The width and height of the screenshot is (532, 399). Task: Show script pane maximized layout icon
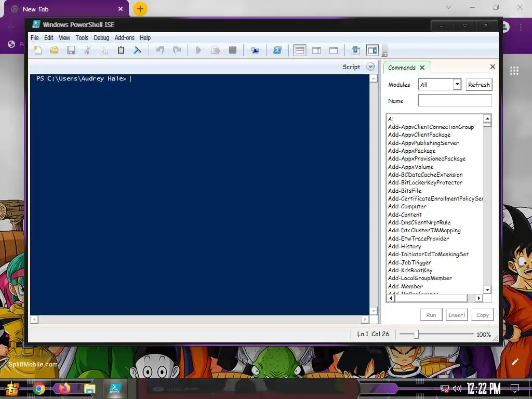(x=334, y=50)
